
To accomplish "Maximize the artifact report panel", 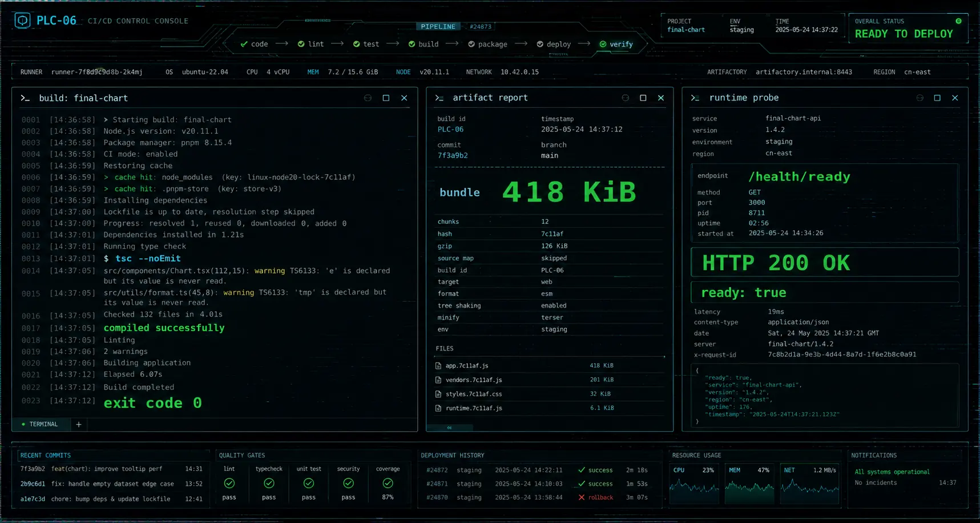I will click(x=643, y=98).
